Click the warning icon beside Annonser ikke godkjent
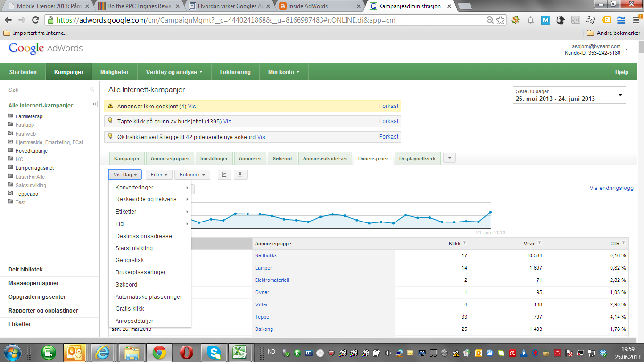The image size is (644, 362). 110,106
